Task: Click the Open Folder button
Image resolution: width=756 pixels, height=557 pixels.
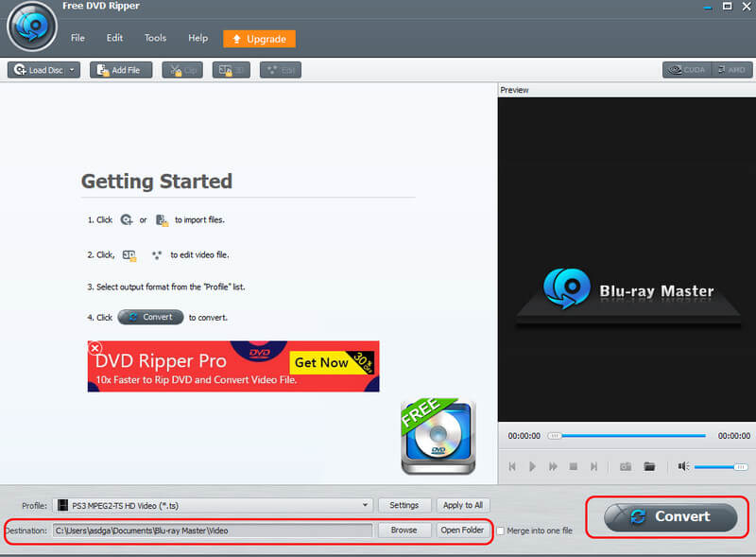Action: point(463,531)
